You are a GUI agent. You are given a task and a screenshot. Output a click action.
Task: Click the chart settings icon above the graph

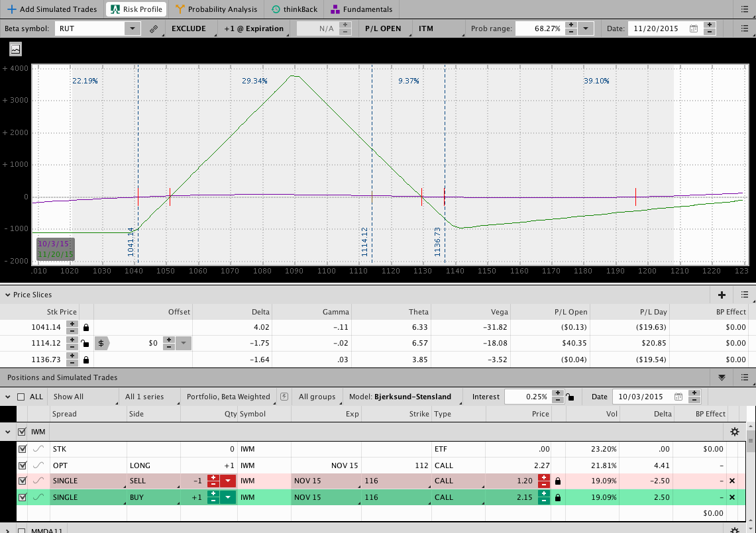15,49
